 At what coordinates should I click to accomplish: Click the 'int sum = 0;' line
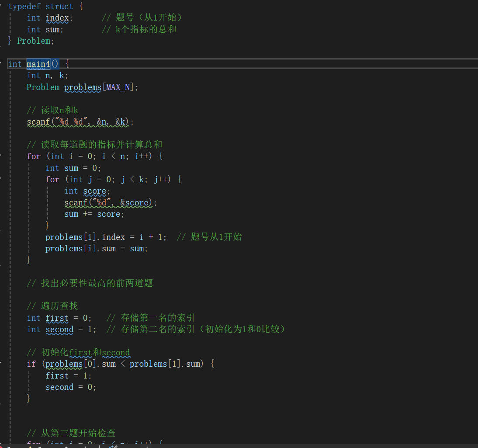click(73, 168)
